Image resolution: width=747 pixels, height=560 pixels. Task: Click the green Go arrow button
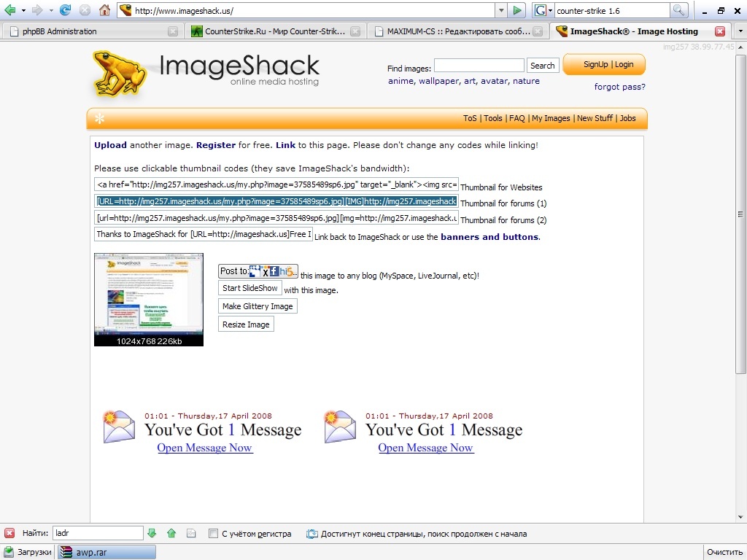coord(517,10)
